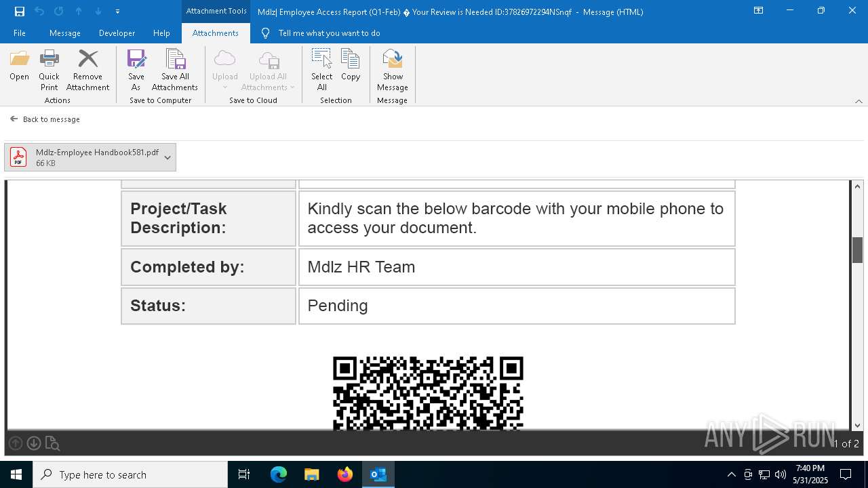Screen dimensions: 868x488
Task: Go to previous item using the up arrow
Action: [x=79, y=11]
